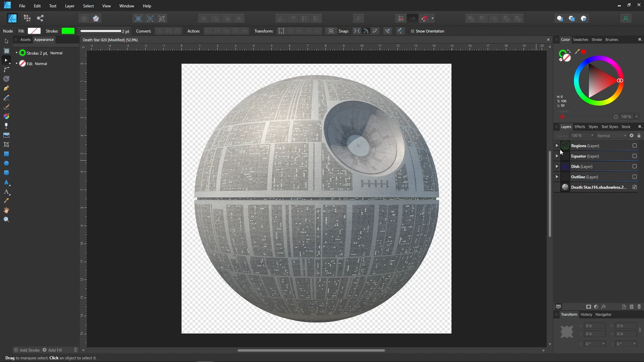Uncheck the Death Star.116.shadowless layer checkbox
The image size is (644, 362).
635,187
